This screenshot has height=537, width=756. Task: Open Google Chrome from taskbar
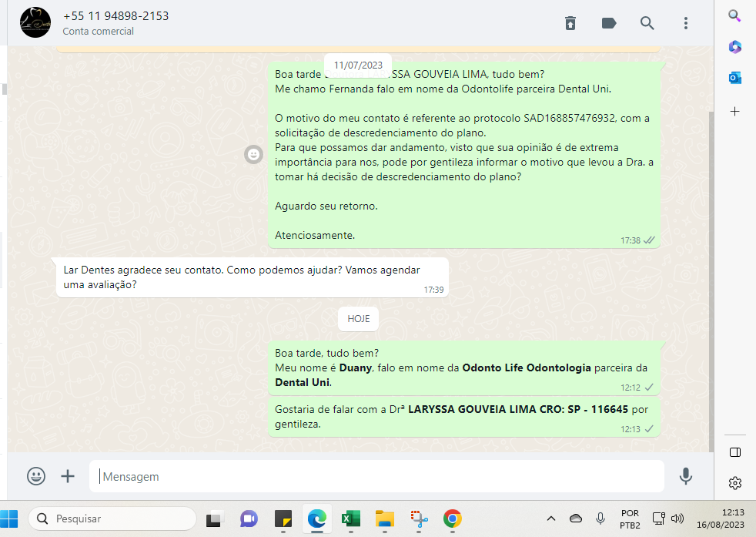pyautogui.click(x=452, y=519)
